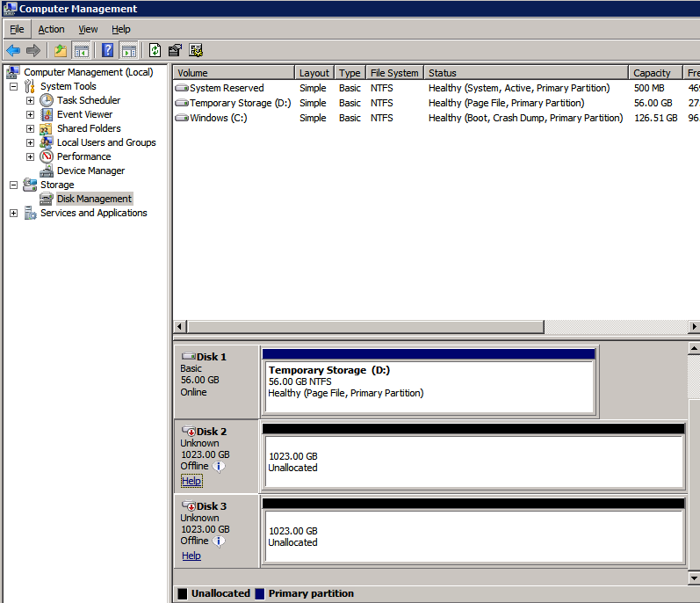Click the Disk 2 Help link

point(191,481)
